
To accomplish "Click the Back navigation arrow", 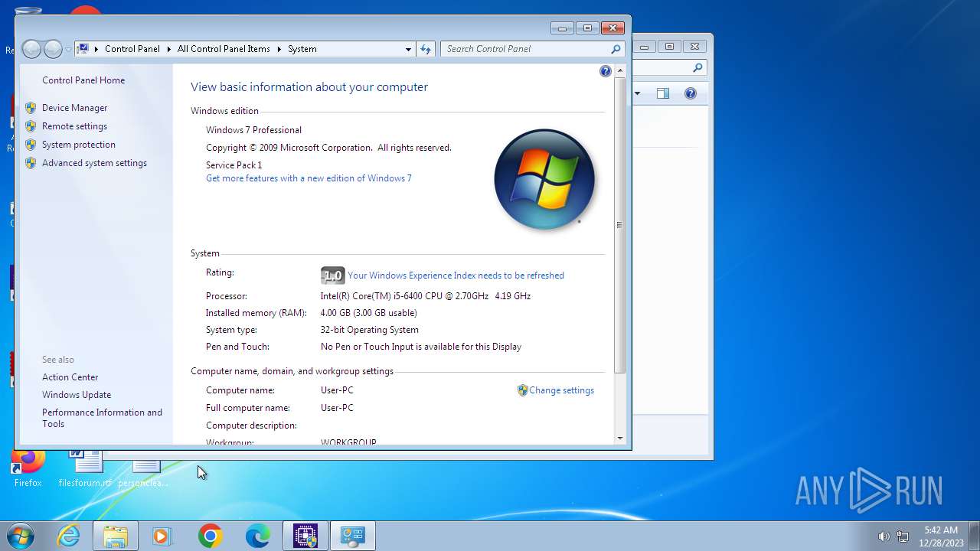I will pos(31,49).
